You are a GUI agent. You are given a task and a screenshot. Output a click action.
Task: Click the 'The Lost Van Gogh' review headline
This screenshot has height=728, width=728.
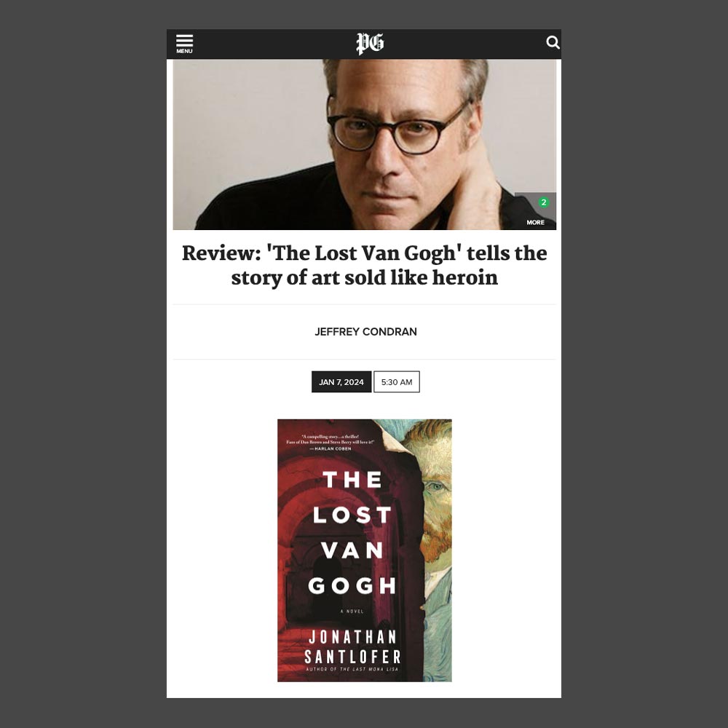pos(365,265)
